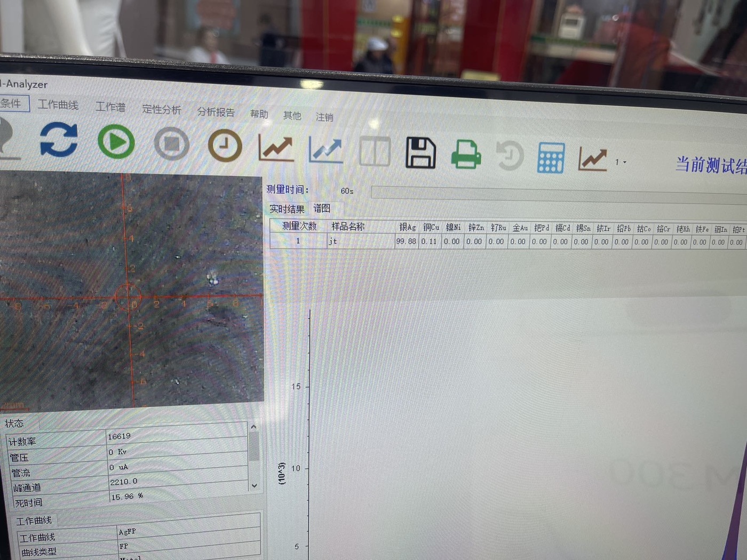Select the 实时结果 tab
747x560 pixels.
pyautogui.click(x=287, y=209)
